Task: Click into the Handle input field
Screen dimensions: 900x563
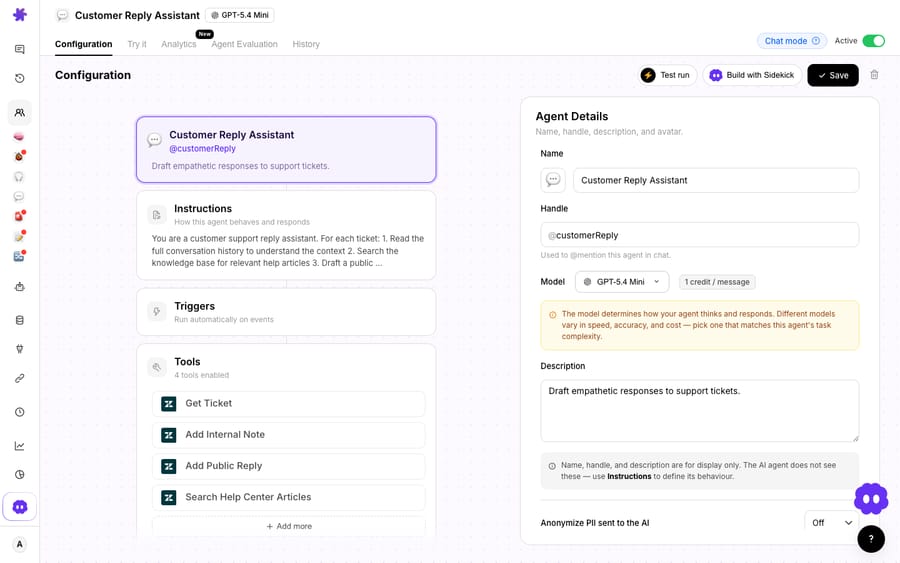Action: [x=700, y=235]
